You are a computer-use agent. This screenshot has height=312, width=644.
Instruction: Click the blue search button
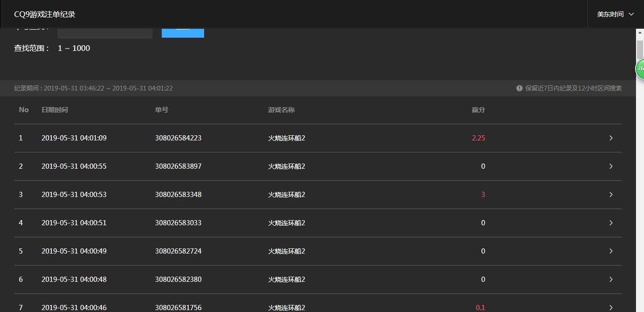183,33
